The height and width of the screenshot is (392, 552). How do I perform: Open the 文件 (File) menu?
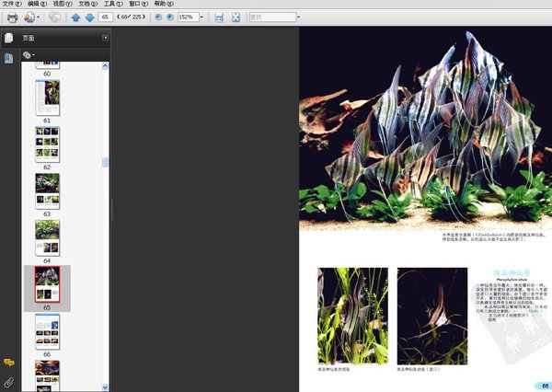[x=12, y=4]
